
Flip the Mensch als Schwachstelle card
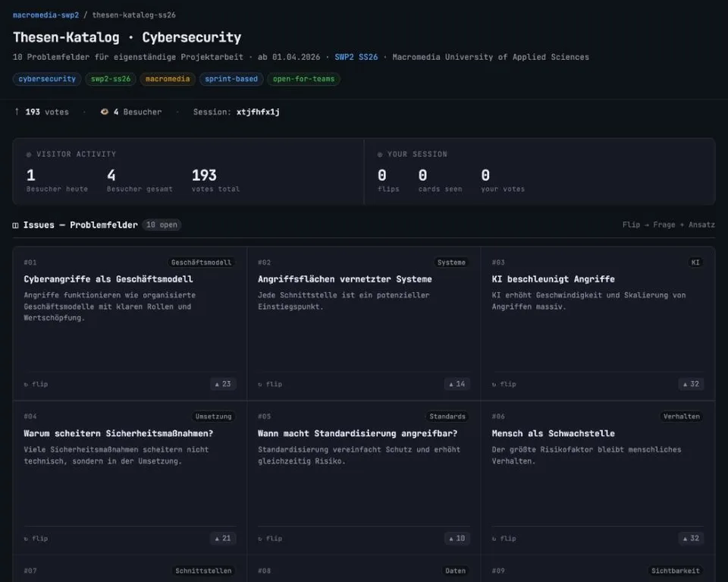pyautogui.click(x=504, y=538)
